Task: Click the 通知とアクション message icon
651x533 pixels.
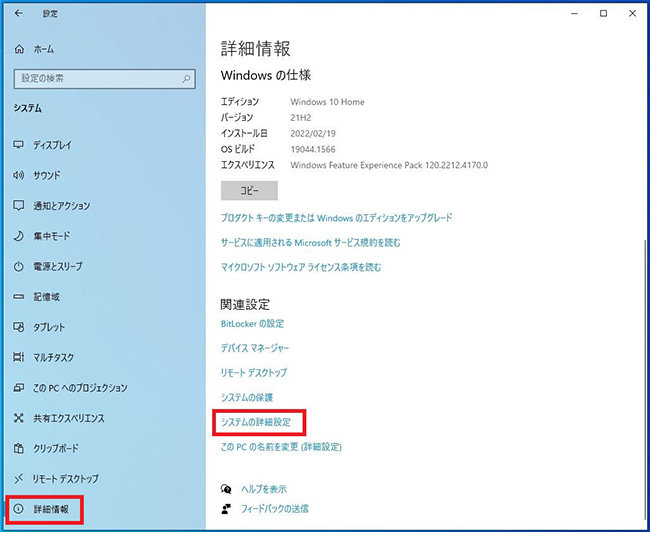Action: point(19,205)
